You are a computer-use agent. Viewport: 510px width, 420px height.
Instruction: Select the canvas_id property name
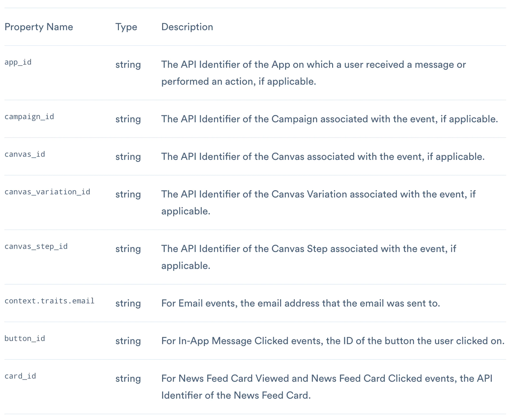(25, 154)
